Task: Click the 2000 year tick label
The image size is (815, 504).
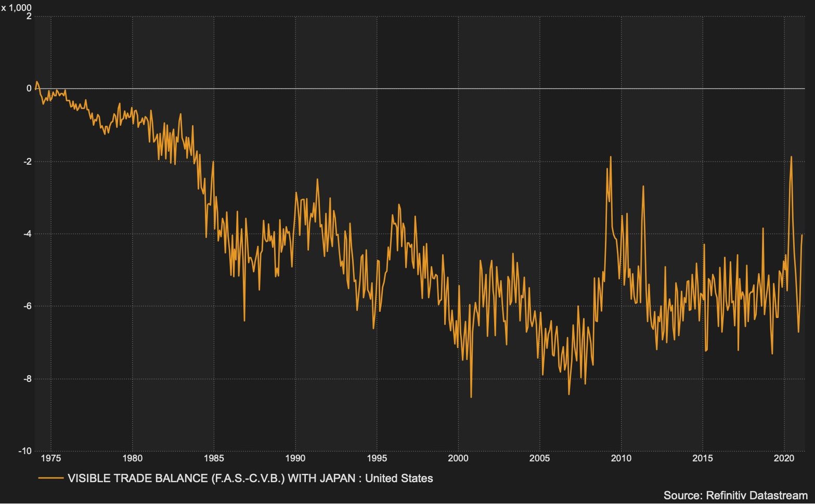Action: (x=458, y=458)
